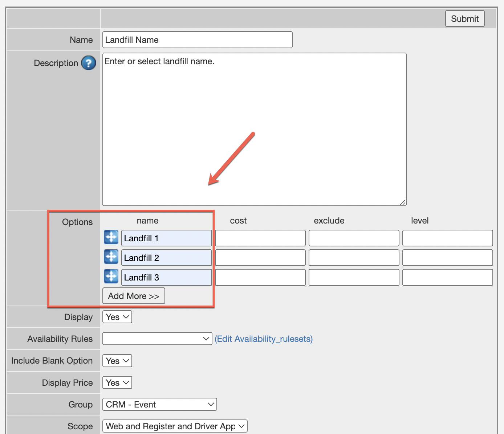The image size is (504, 434).
Task: Click the Description help question mark icon
Action: tap(89, 63)
